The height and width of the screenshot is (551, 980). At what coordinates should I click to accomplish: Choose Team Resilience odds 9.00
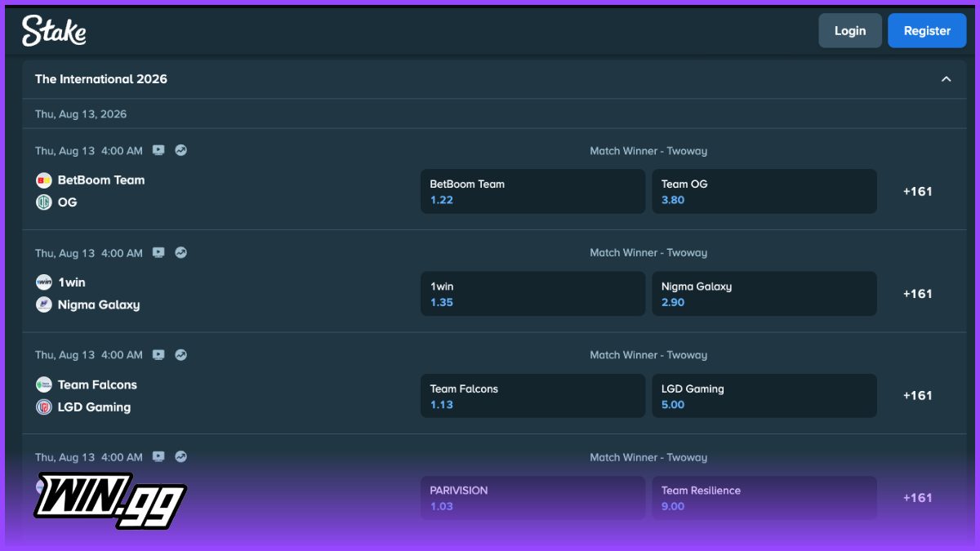click(764, 498)
